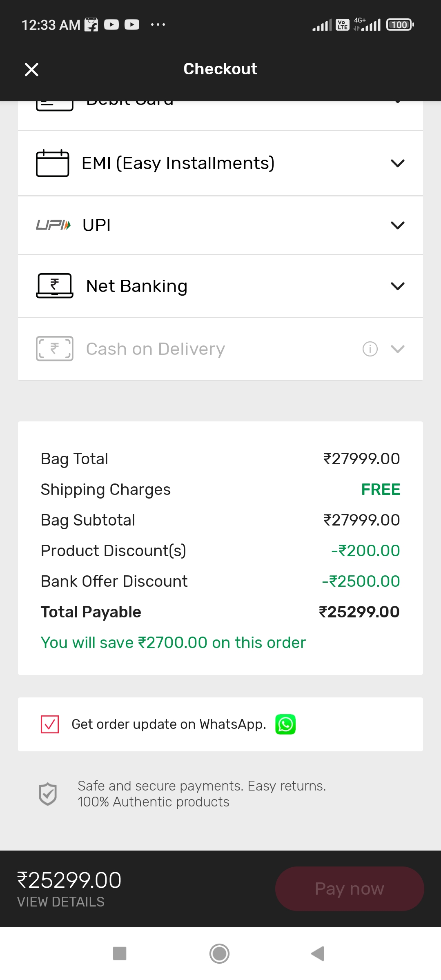Tap the Net Banking laptop icon
Screen dimensions: 441x980
[55, 286]
